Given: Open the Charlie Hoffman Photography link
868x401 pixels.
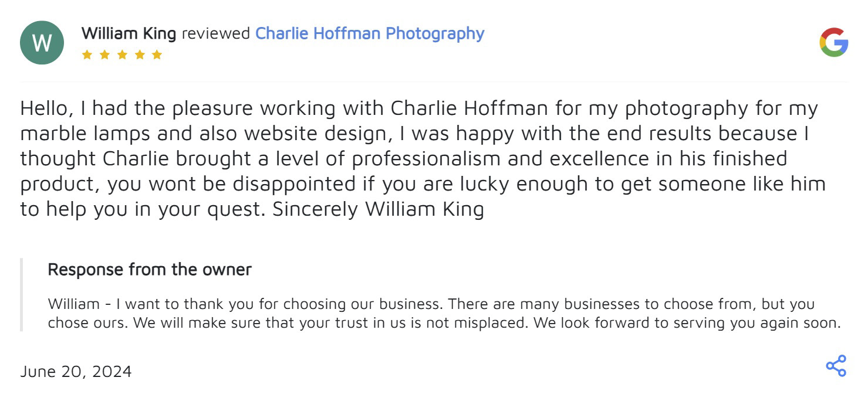Looking at the screenshot, I should pos(369,33).
